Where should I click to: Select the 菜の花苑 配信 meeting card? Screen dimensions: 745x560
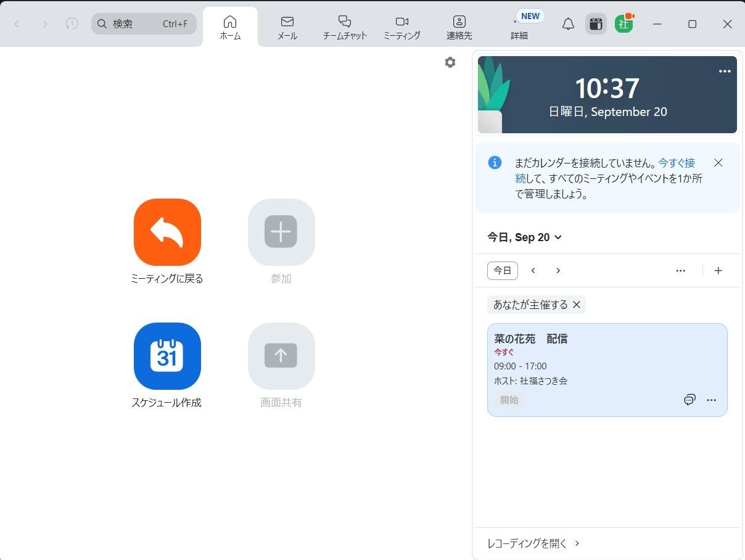[x=607, y=370]
